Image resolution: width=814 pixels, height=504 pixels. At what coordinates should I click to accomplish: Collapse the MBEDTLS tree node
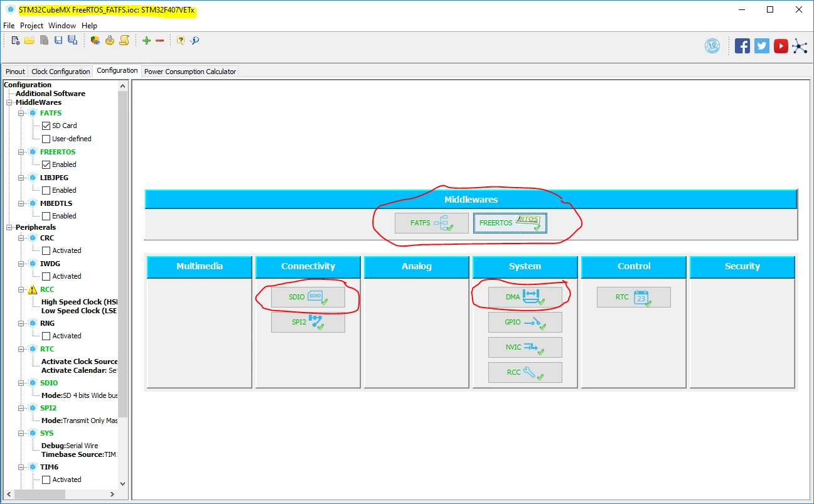pyautogui.click(x=21, y=203)
